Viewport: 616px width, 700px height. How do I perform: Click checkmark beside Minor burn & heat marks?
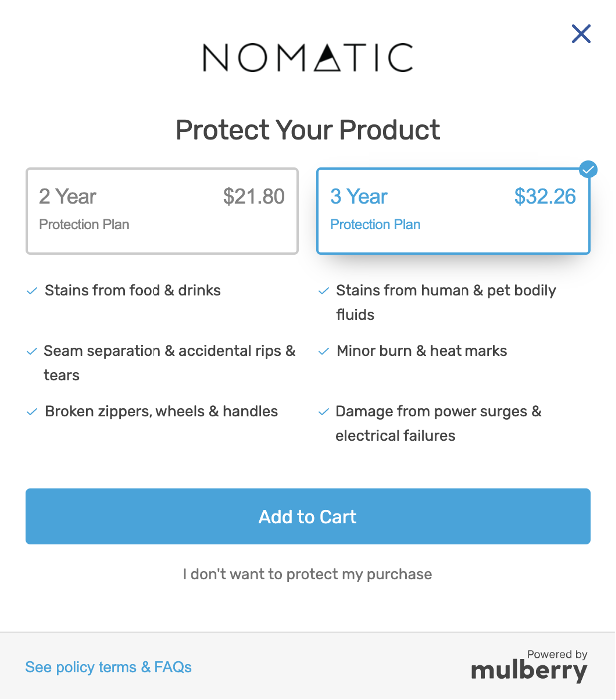pyautogui.click(x=324, y=352)
